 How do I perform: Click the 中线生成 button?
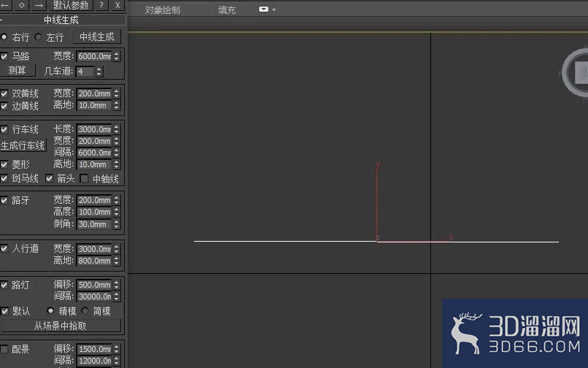pyautogui.click(x=97, y=37)
